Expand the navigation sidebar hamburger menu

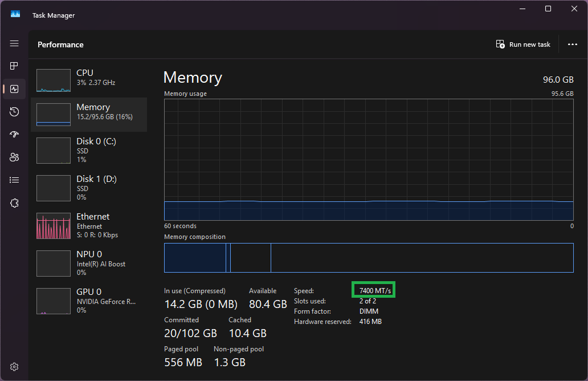click(x=14, y=43)
